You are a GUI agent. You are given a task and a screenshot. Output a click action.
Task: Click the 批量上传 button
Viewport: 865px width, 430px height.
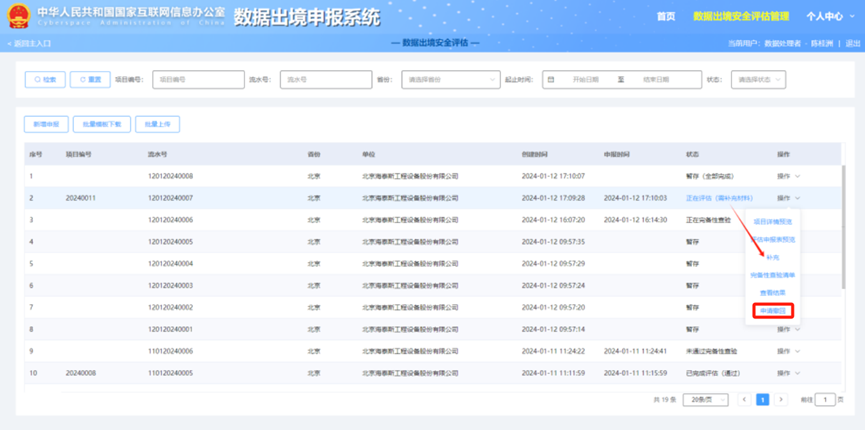tap(157, 124)
